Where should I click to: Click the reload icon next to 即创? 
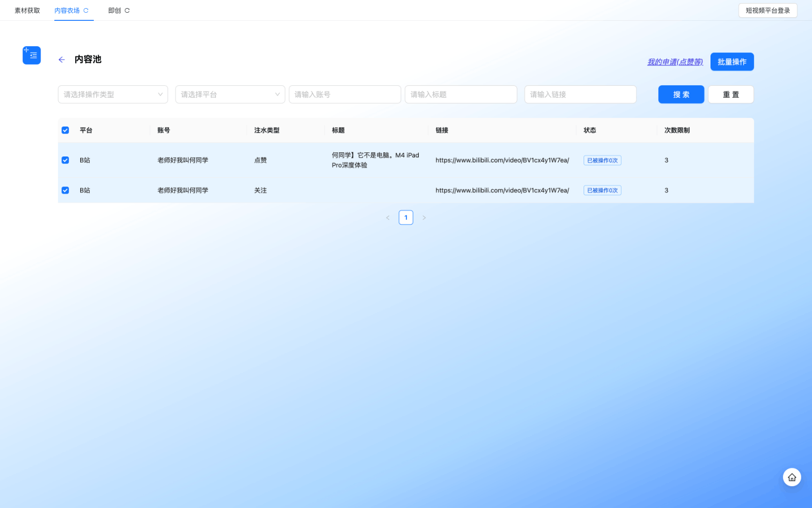click(127, 11)
